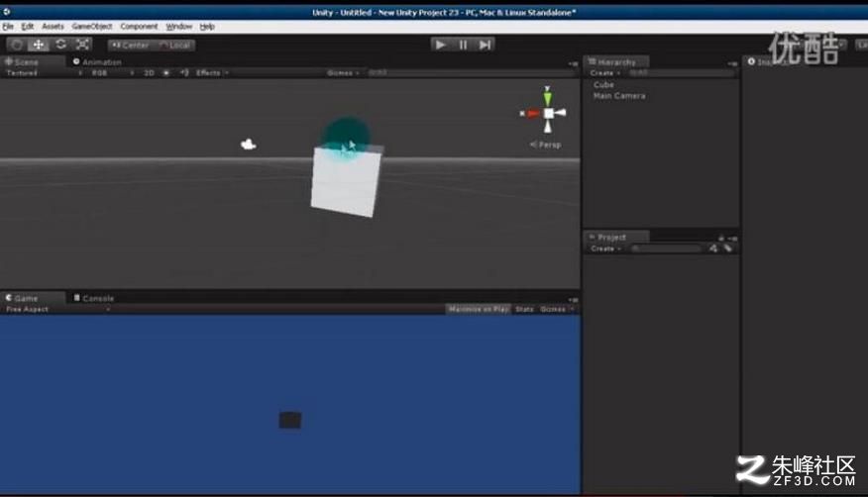Select the camera gizmo in Scene view
This screenshot has height=497, width=868.
click(x=248, y=145)
